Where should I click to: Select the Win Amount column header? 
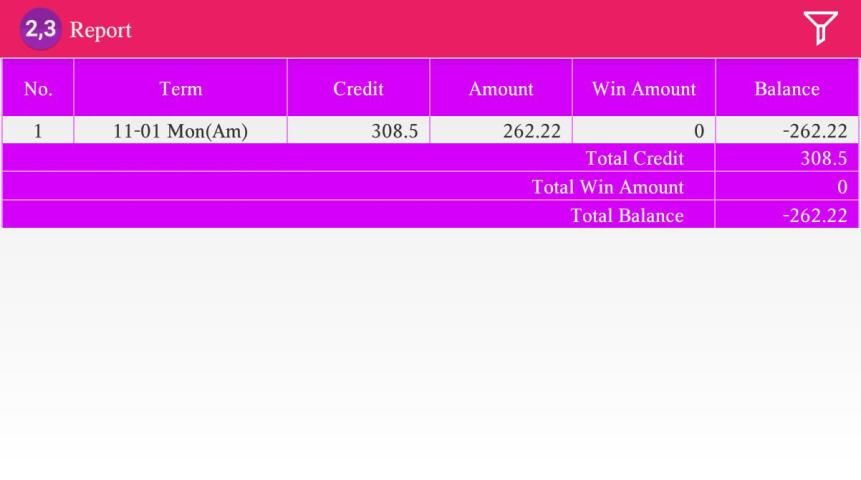tap(643, 89)
